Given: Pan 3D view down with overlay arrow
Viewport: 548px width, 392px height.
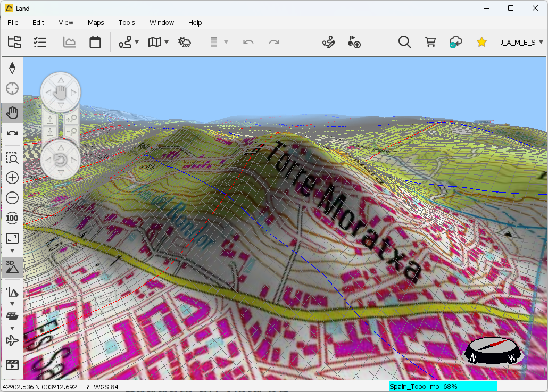Looking at the screenshot, I should [61, 105].
